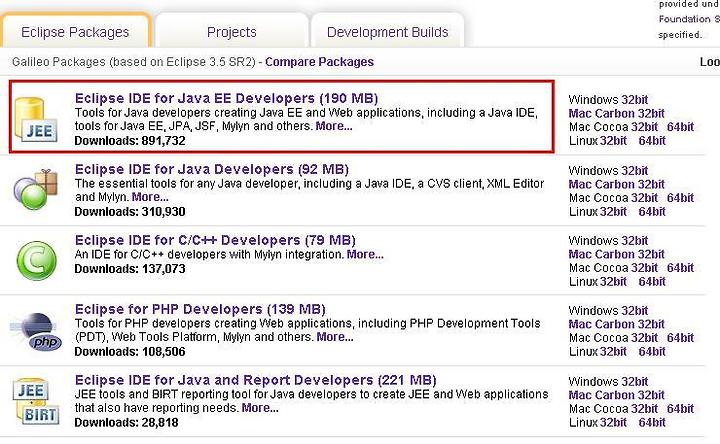The image size is (720, 444).
Task: Download Java and Report Mac Cocoa 64bit
Action: click(x=680, y=409)
